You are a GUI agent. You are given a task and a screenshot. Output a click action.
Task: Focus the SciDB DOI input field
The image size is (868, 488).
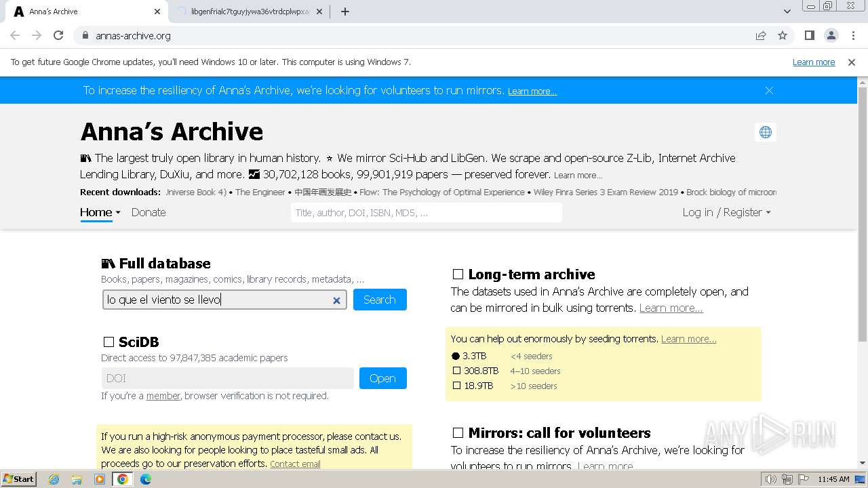(228, 378)
